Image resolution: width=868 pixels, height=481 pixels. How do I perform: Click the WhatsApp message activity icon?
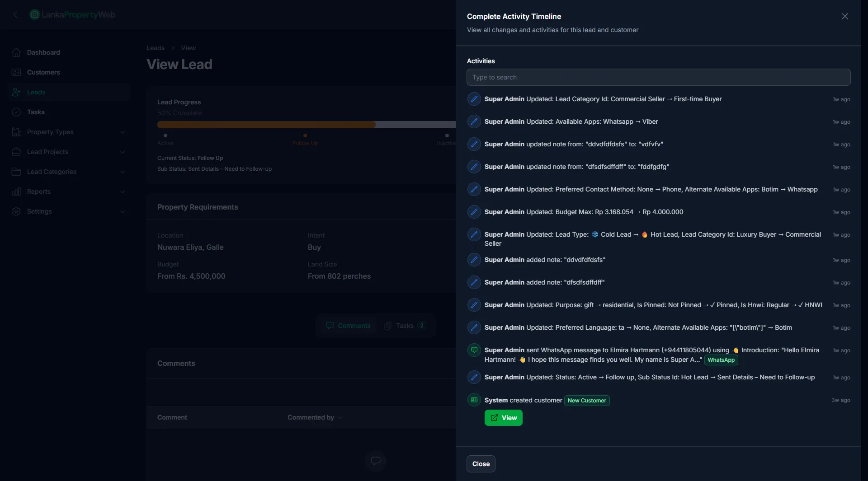tap(474, 350)
